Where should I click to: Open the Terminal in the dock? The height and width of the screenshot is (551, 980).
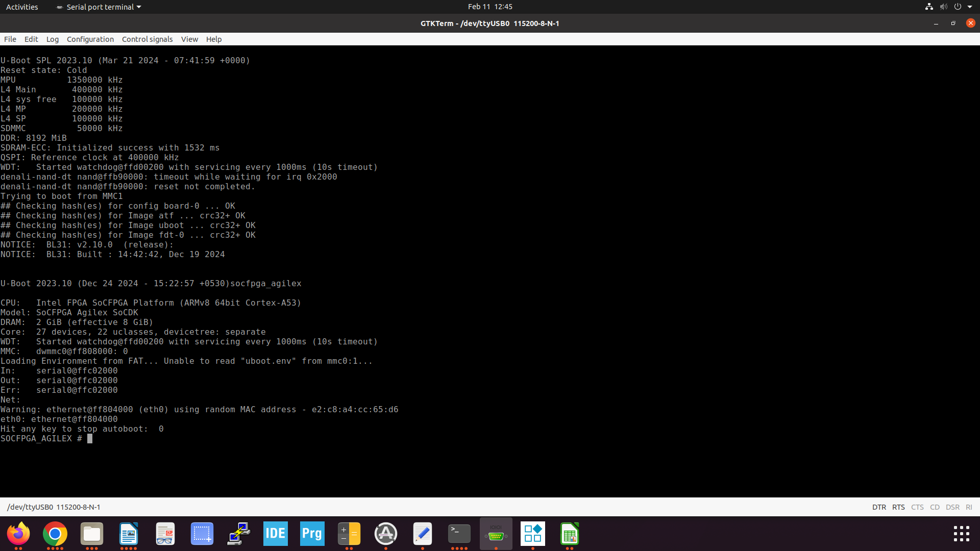coord(459,534)
